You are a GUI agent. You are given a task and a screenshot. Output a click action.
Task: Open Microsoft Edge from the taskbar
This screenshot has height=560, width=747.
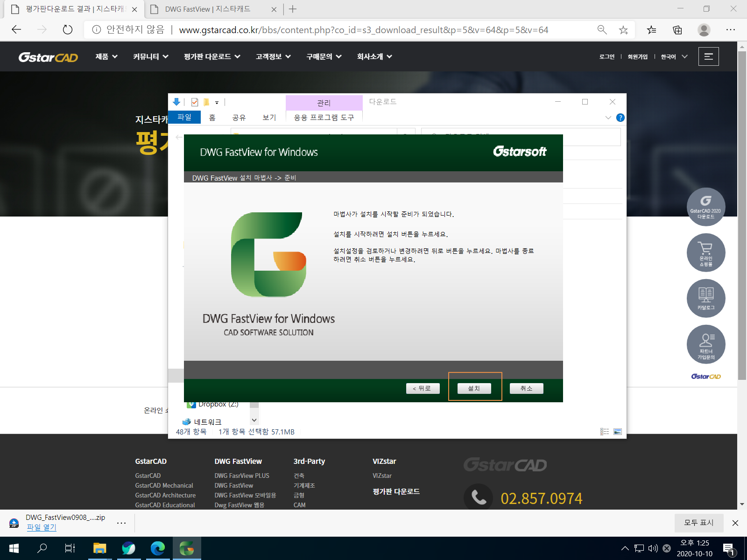tap(157, 548)
